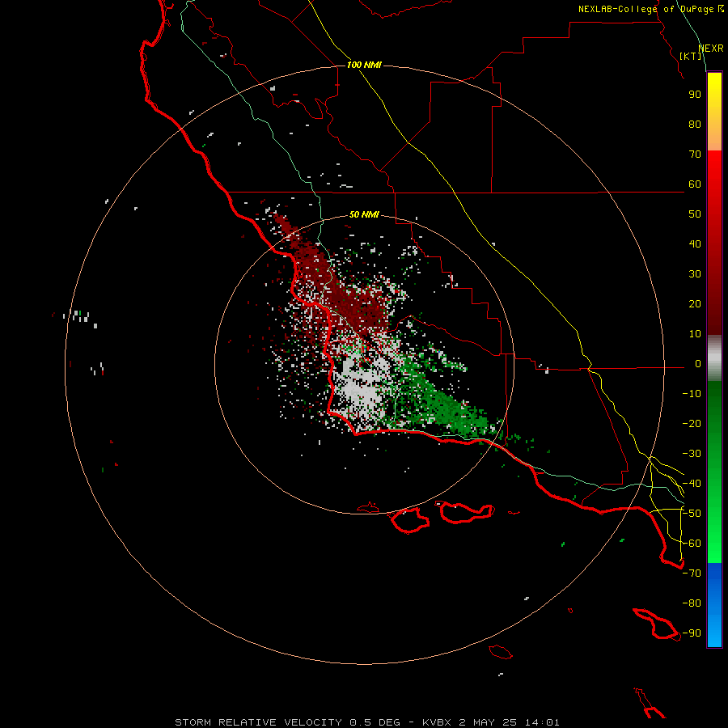Click the blue segment of the color bar
Screen dimensions: 728x728
tap(714, 603)
